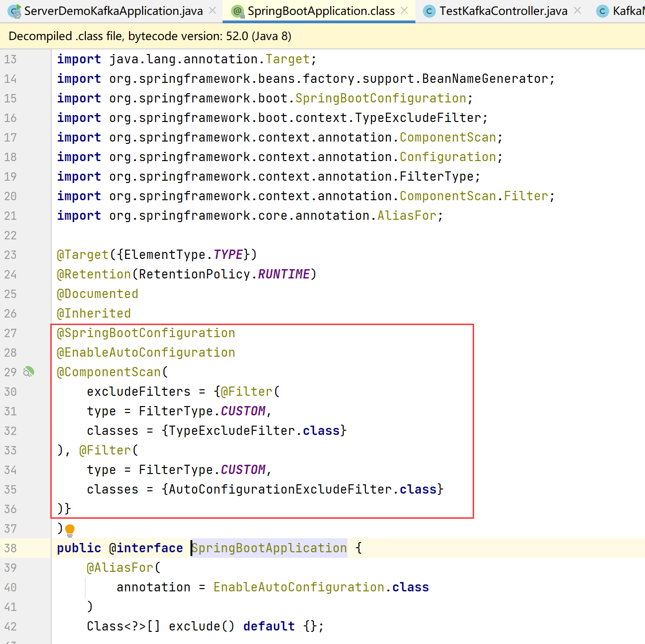Click the ServerDemoKafkaApplication.java file icon
The height and width of the screenshot is (644, 645).
point(14,11)
